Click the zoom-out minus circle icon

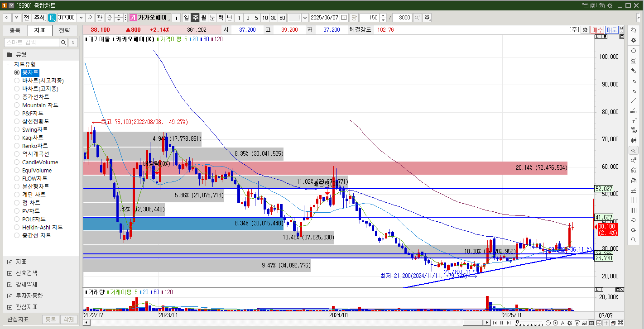[x=548, y=323]
